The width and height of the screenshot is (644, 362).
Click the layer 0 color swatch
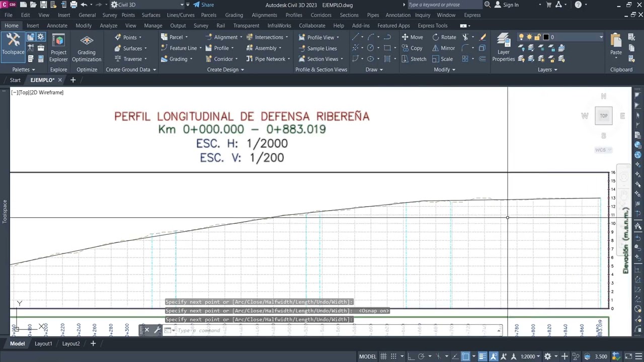546,37
